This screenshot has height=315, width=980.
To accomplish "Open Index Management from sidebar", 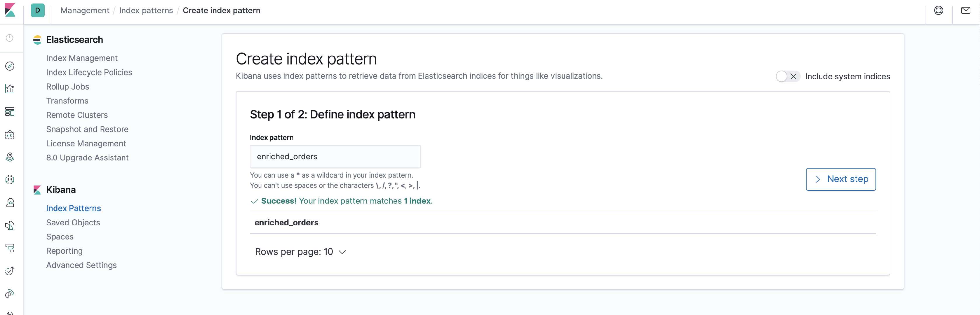I will point(82,58).
